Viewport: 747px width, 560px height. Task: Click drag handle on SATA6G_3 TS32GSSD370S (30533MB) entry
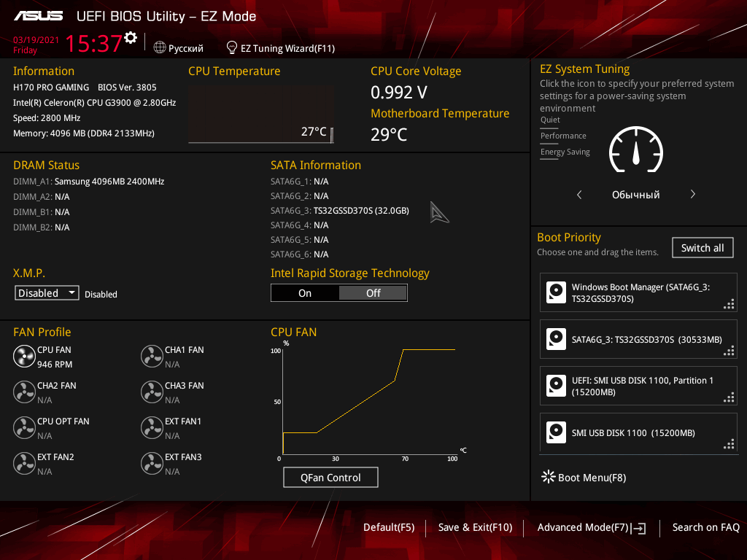coord(729,351)
